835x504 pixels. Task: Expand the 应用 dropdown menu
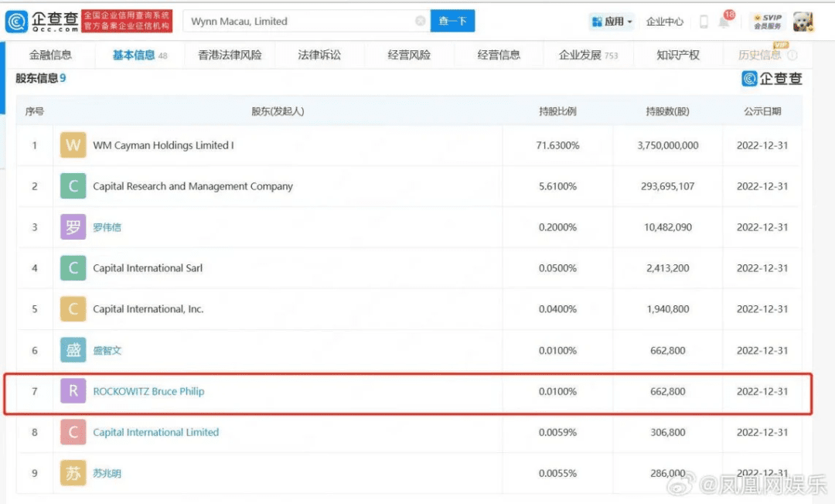[x=612, y=22]
